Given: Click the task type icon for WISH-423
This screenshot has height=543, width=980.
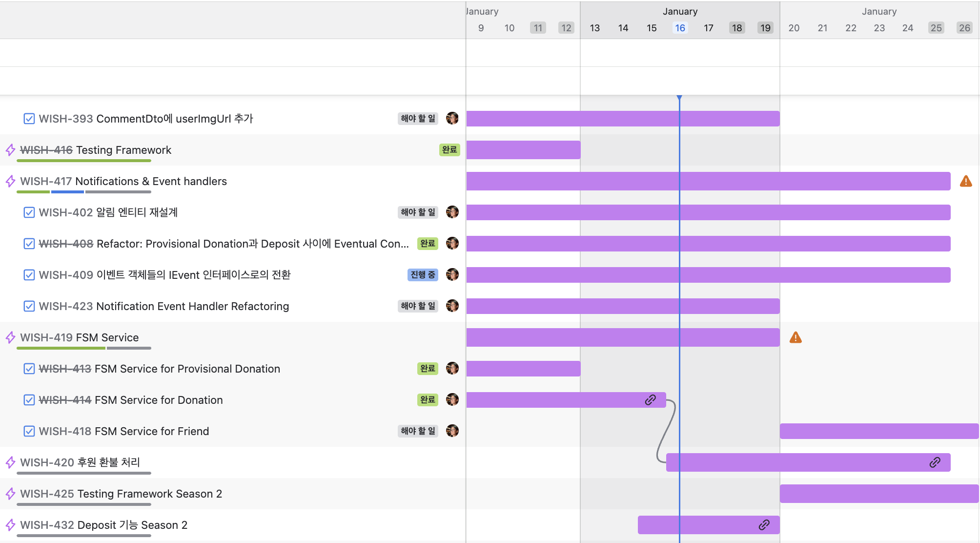Looking at the screenshot, I should pos(29,306).
